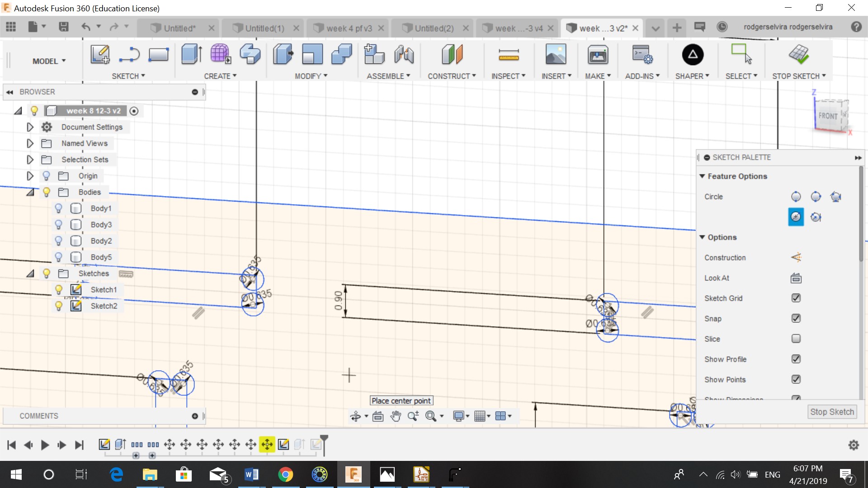Uncheck the Sketch Grid checkbox

click(x=796, y=298)
